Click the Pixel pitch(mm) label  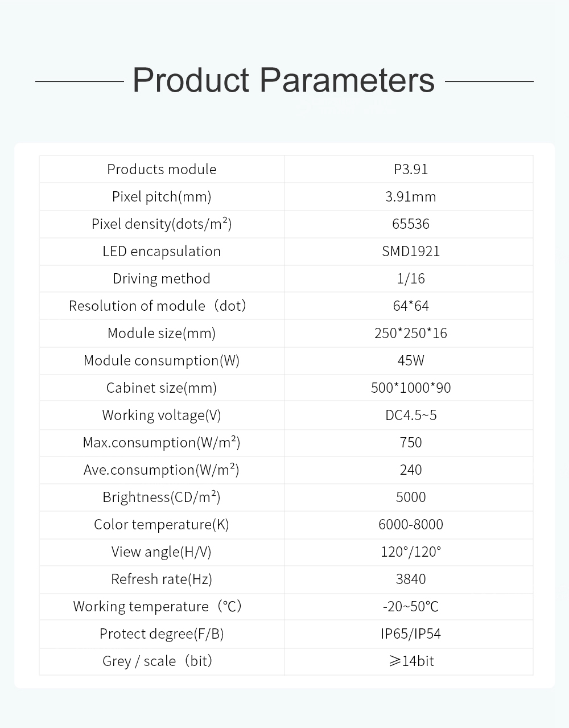click(x=162, y=196)
